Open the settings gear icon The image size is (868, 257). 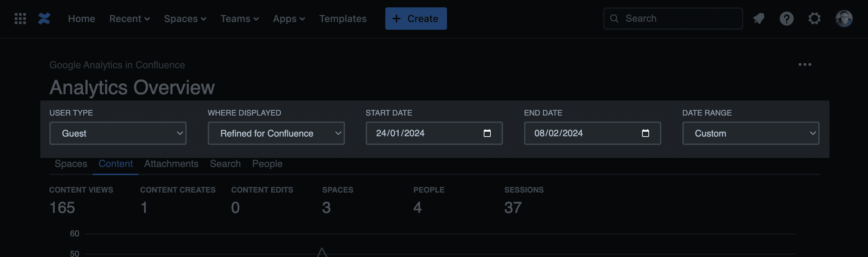(x=814, y=19)
